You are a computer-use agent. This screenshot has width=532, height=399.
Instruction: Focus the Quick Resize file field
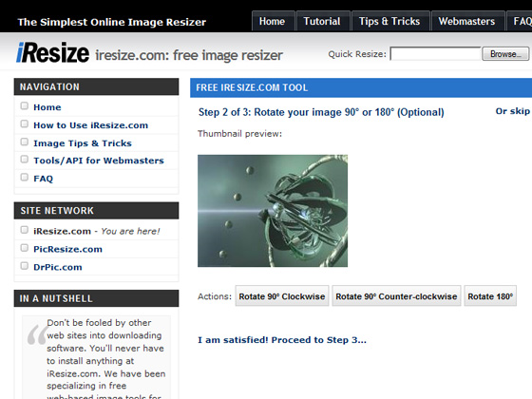[435, 54]
